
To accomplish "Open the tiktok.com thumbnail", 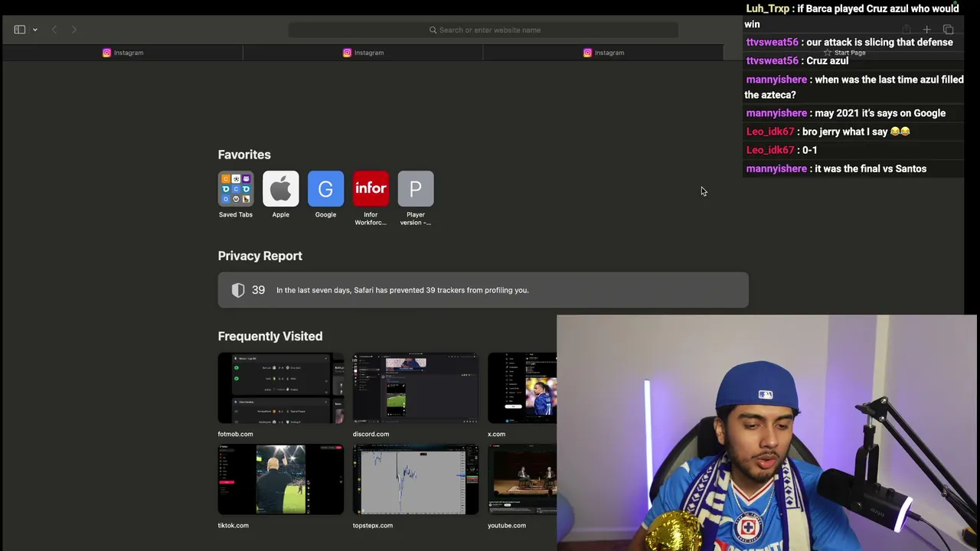I will tap(281, 480).
